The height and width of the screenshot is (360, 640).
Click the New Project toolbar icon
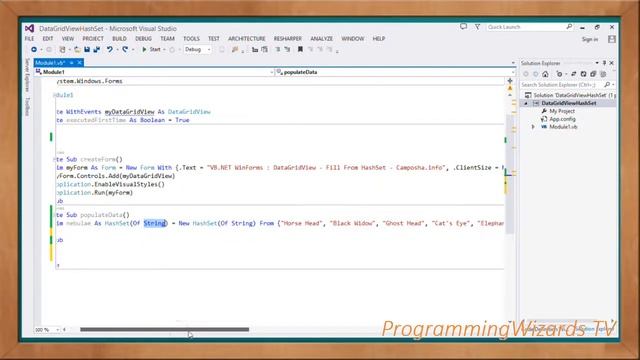(x=62, y=49)
